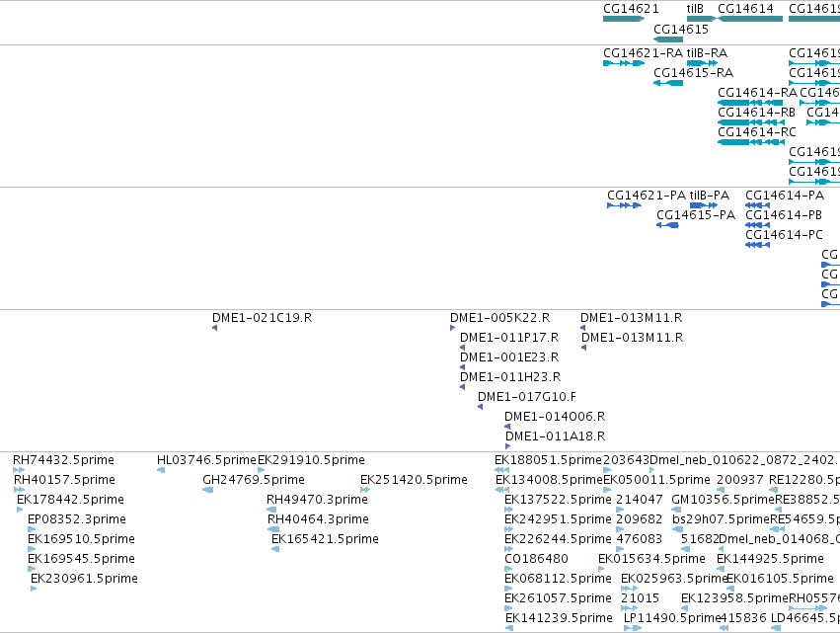Select EST EK123958.5prime

coord(685,608)
